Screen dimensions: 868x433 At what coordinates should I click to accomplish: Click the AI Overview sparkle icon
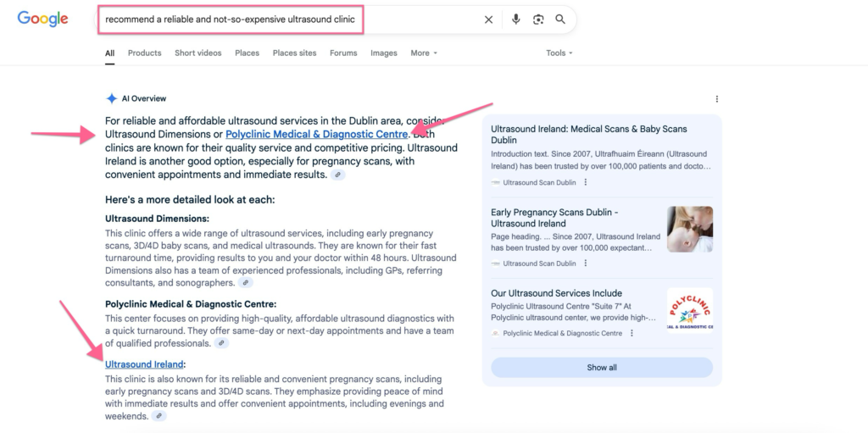(111, 98)
